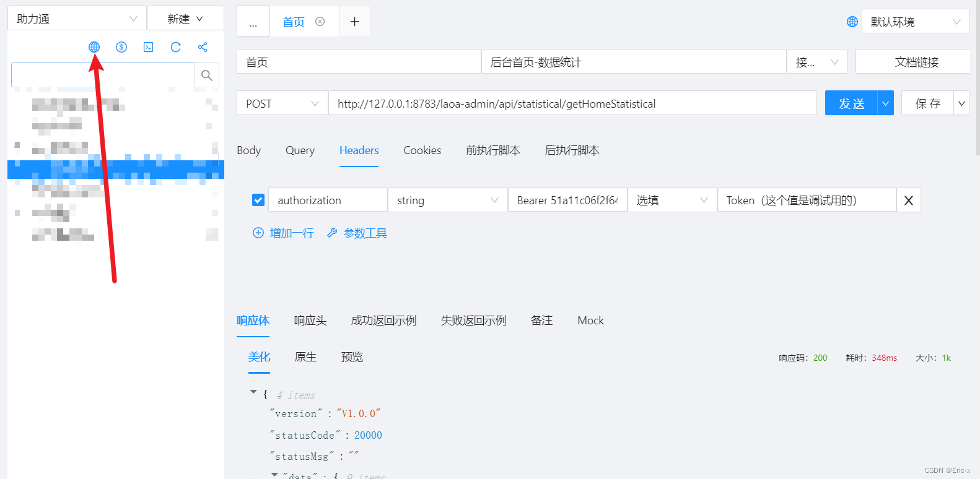Select the highlighted blue sidebar item
The image size is (980, 479).
(116, 170)
